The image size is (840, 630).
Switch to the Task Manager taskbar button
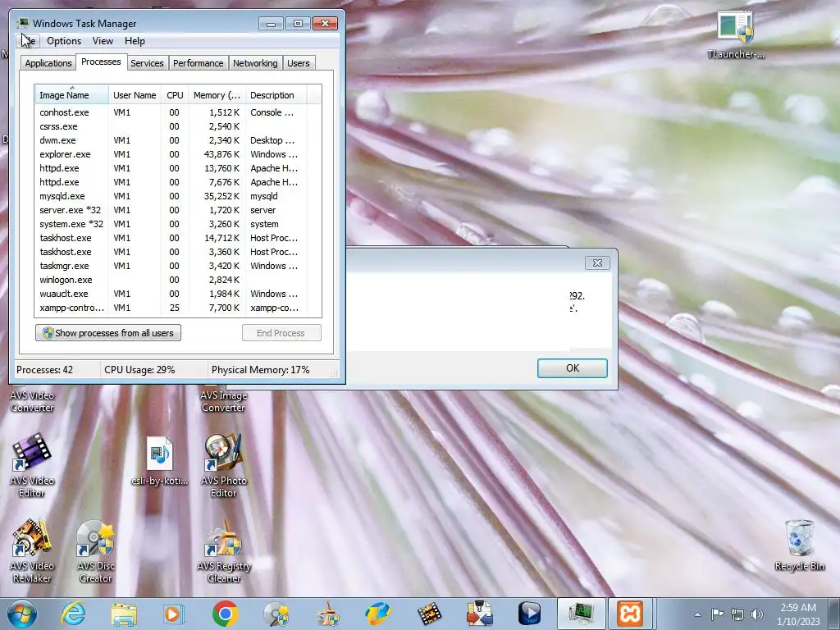(581, 614)
